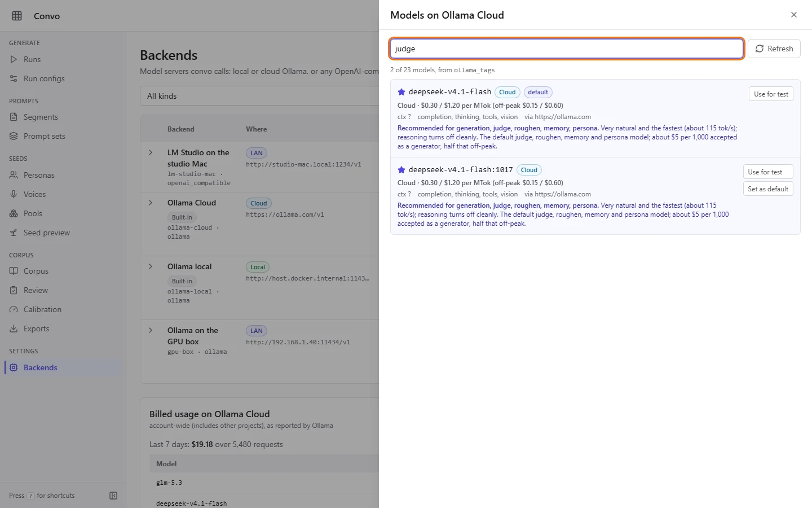812x508 pixels.
Task: Click the Segments document icon
Action: click(14, 117)
